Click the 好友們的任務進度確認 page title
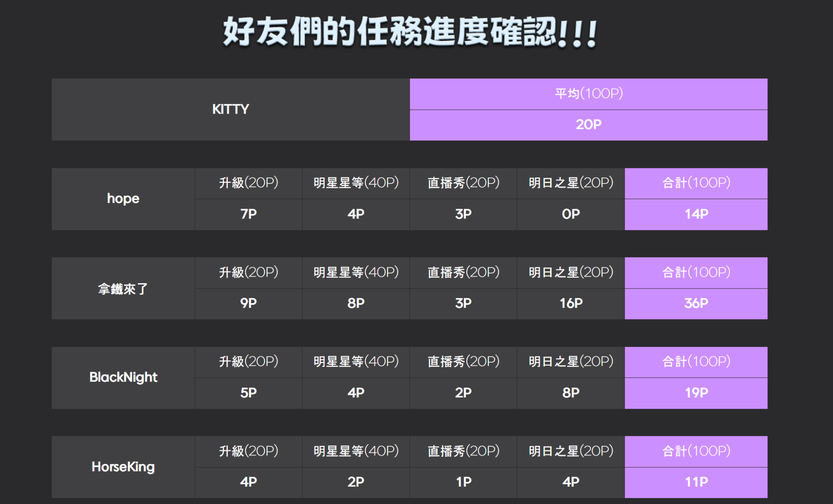This screenshot has width=833, height=504. pyautogui.click(x=410, y=32)
